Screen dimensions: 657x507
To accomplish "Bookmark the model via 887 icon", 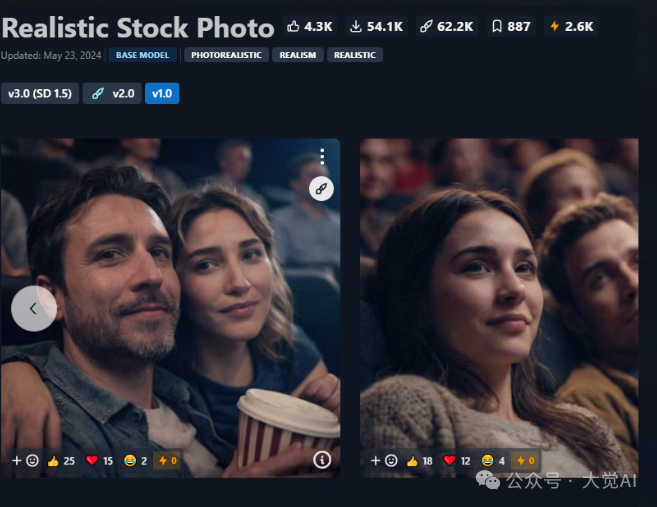I will [x=511, y=27].
